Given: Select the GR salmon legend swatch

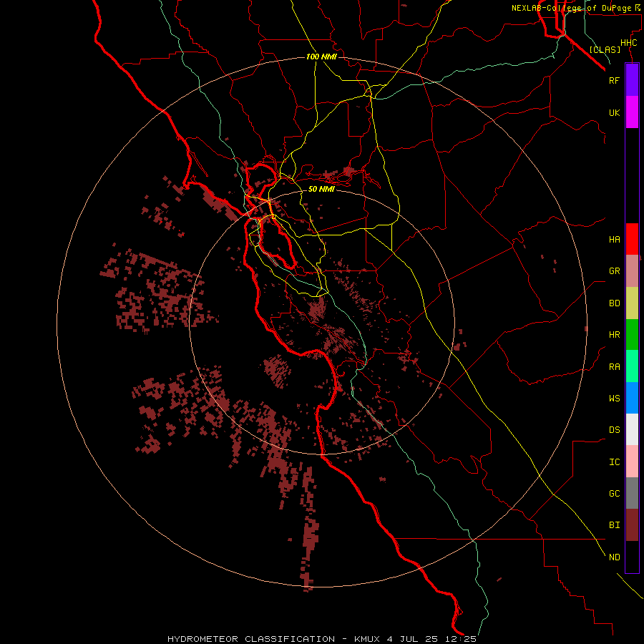Looking at the screenshot, I should point(632,271).
